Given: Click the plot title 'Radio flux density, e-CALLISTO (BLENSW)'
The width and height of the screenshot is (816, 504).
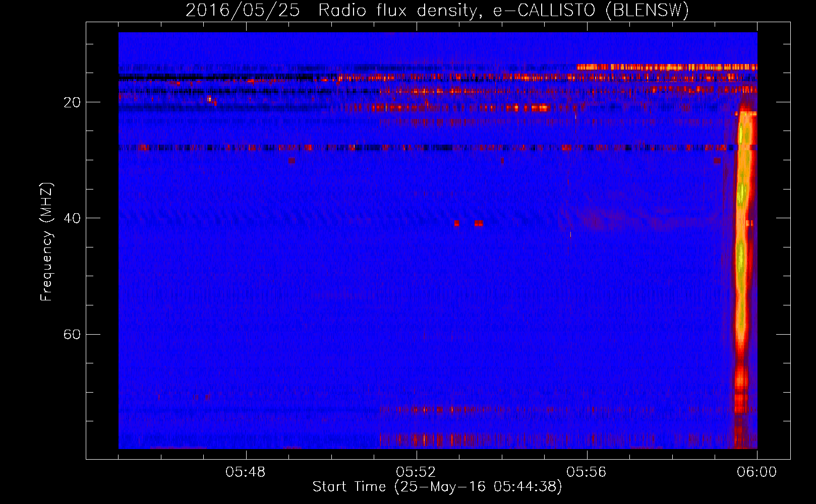Looking at the screenshot, I should 503,10.
